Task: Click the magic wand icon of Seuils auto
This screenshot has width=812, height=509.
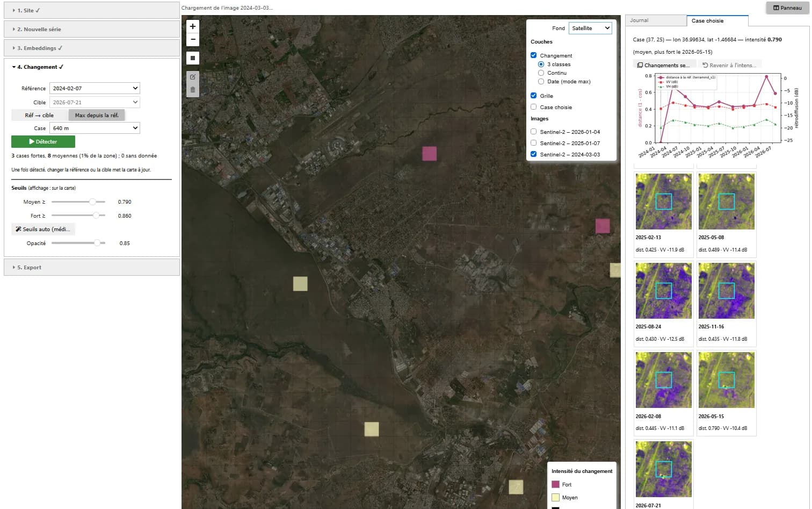Action: tap(19, 229)
